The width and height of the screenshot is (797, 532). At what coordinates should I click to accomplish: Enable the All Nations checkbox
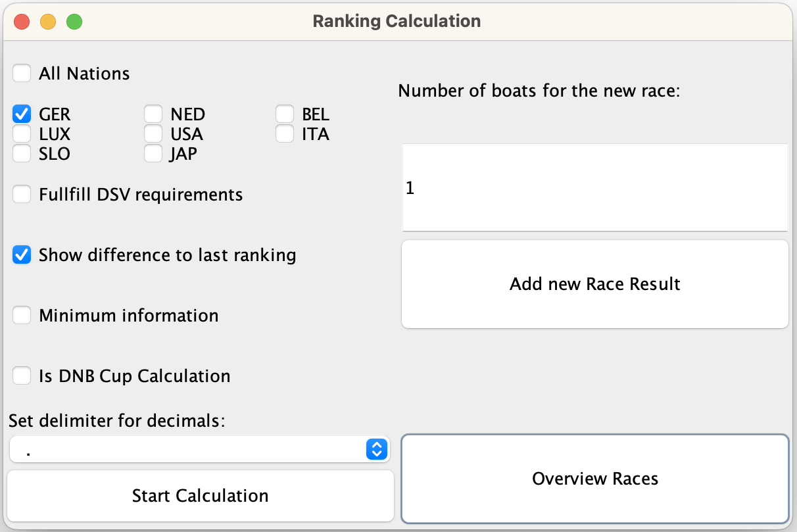coord(22,73)
